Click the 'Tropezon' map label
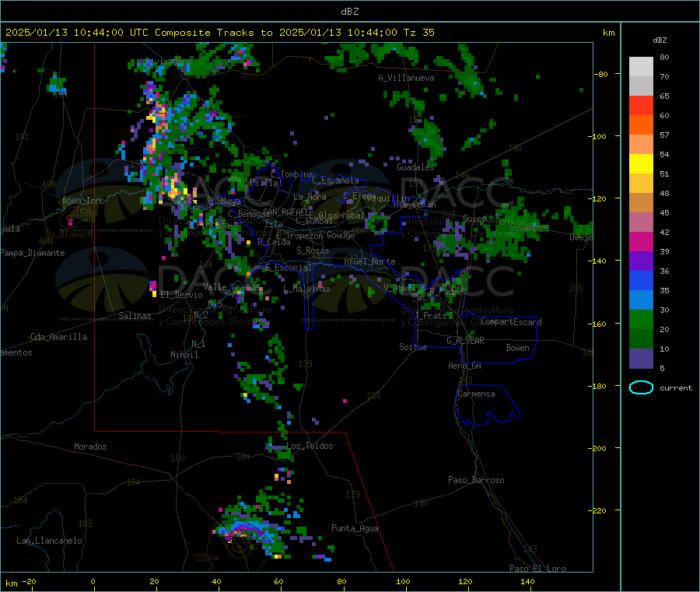Image resolution: width=700 pixels, height=592 pixels. point(305,236)
